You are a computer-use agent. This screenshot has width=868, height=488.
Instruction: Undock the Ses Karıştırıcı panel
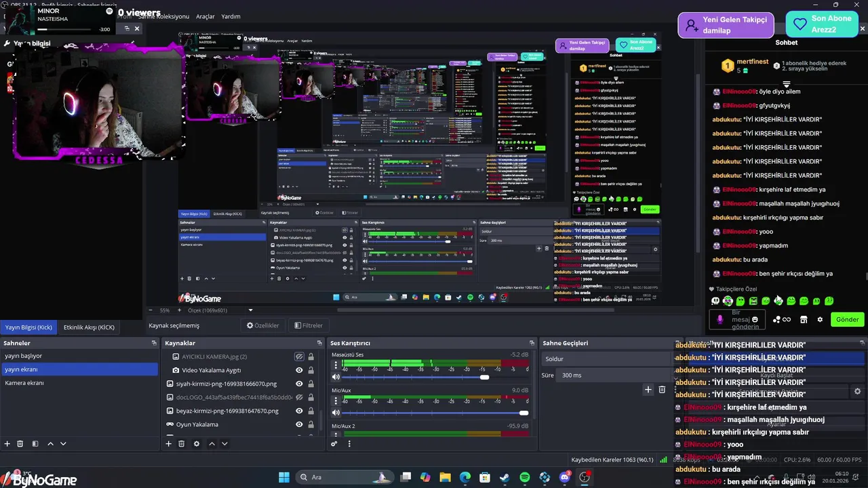coord(532,343)
